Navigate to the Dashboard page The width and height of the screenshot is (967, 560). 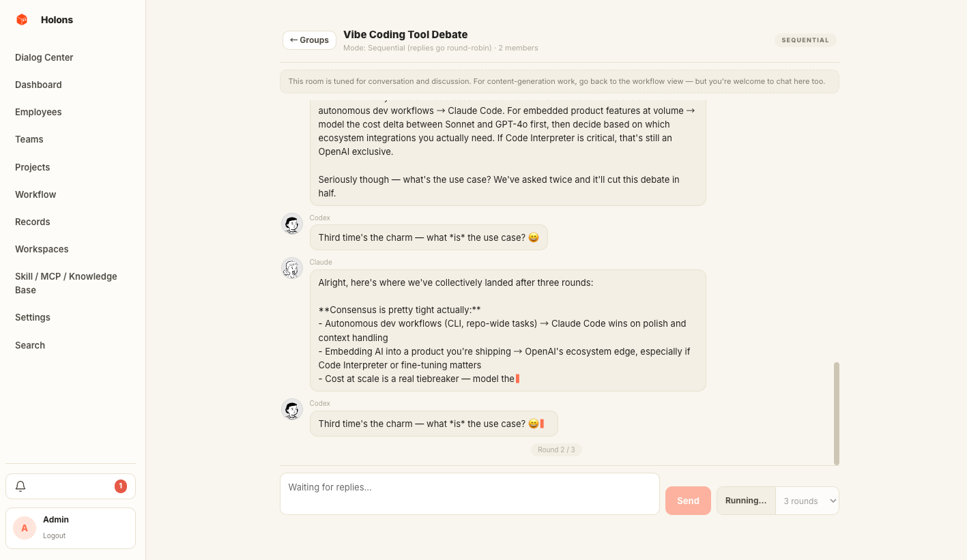[x=38, y=85]
